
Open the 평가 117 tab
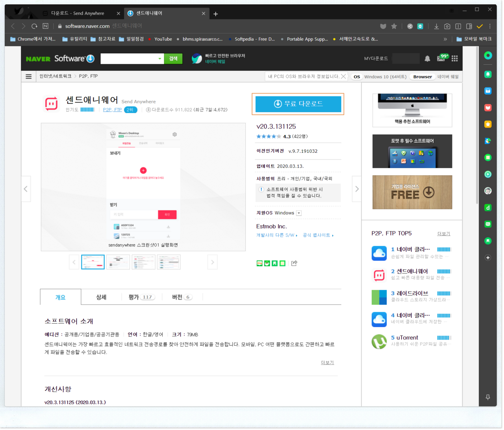click(142, 297)
